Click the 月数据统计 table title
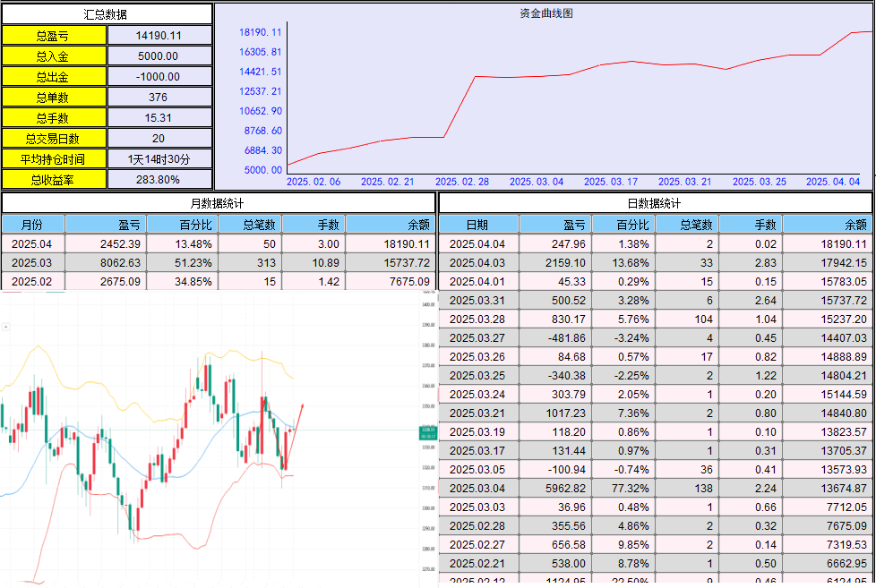The image size is (876, 588). tap(218, 203)
